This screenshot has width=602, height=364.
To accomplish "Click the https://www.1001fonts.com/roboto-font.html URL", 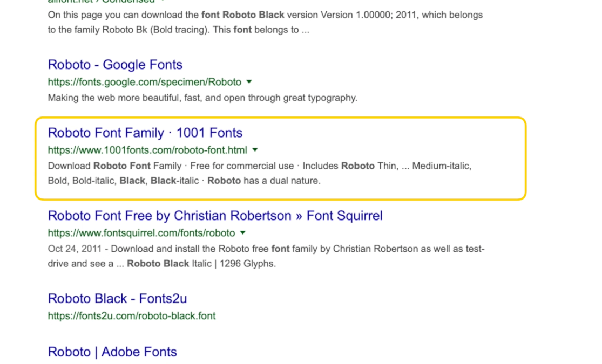I will [147, 150].
